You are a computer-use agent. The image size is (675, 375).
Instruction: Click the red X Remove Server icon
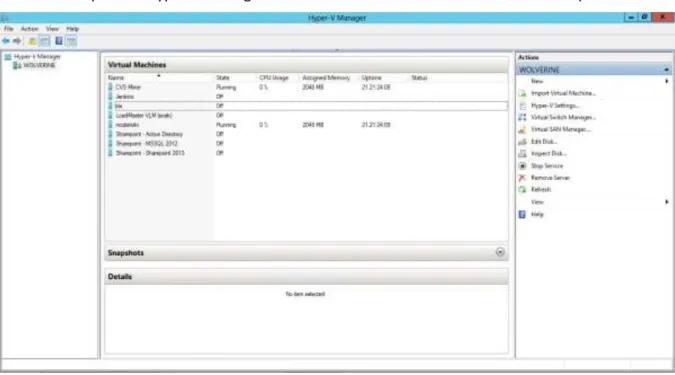[522, 178]
